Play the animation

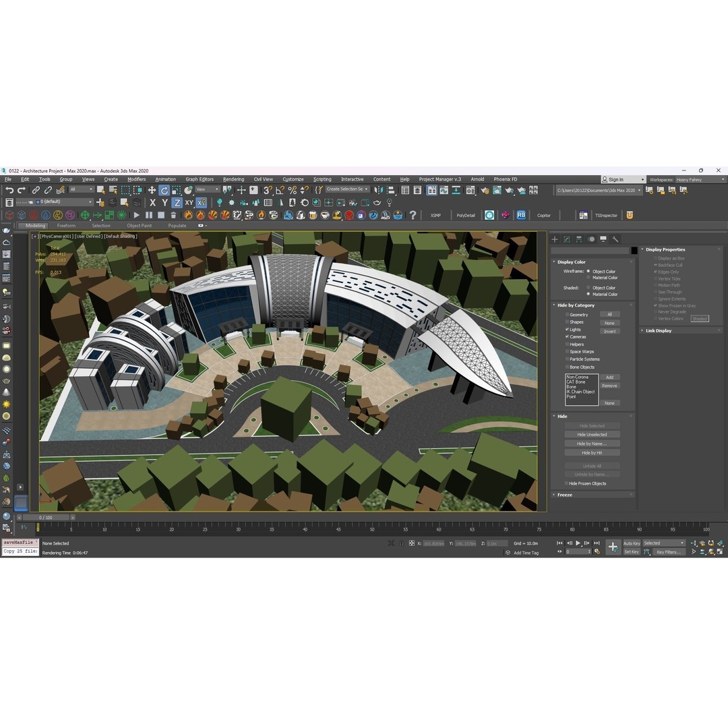click(x=578, y=543)
